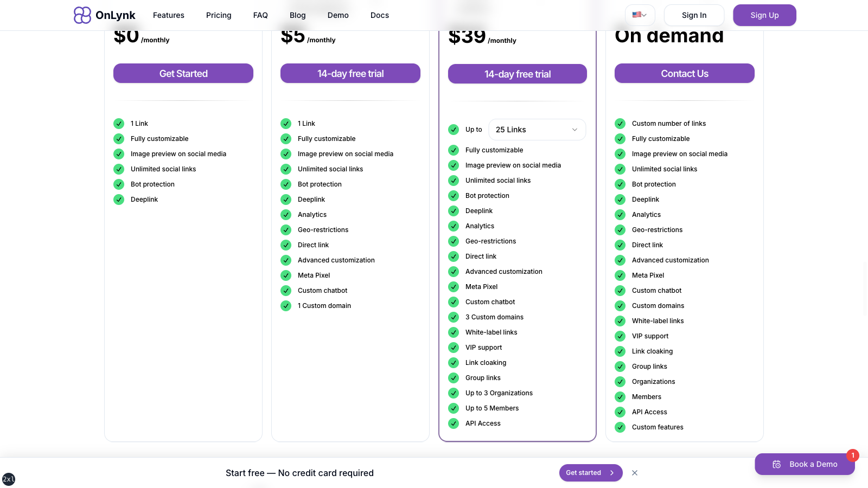
Task: Select Docs in the navigation bar
Action: point(379,15)
